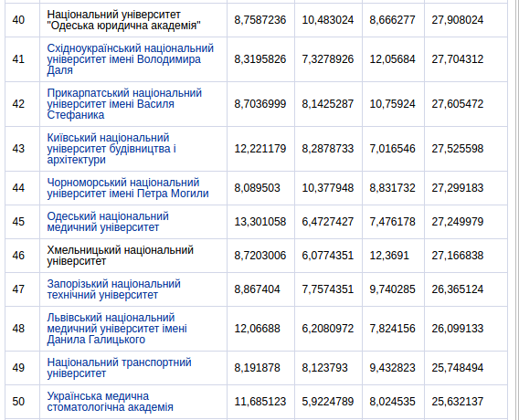Open Прикарпатський національний університет імені Василя Стефаника link
The width and height of the screenshot is (519, 420).
click(x=124, y=104)
